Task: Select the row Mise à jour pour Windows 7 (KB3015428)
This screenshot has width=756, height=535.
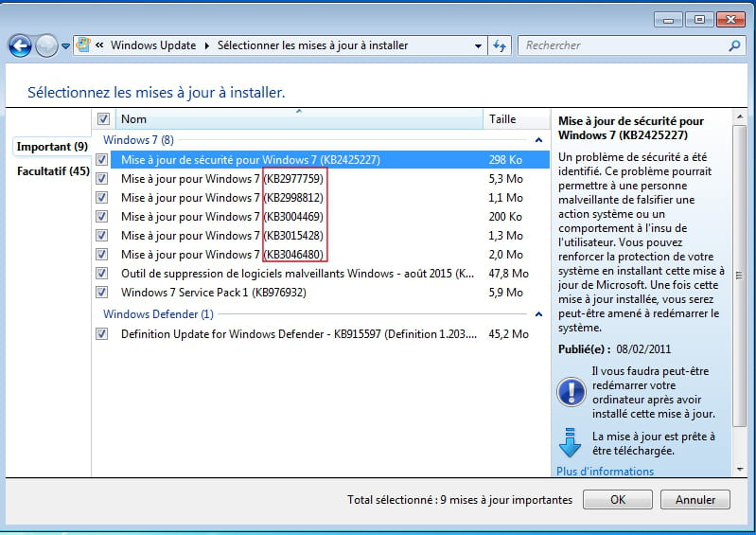Action: point(330,235)
